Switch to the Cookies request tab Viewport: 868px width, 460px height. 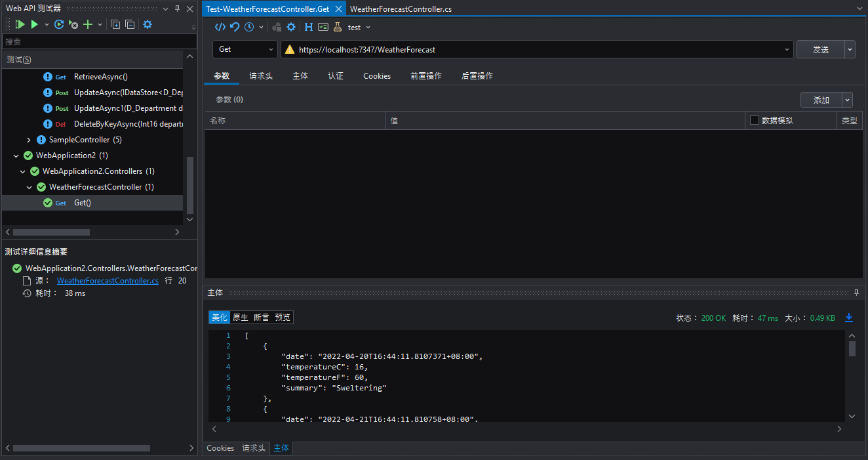(377, 76)
